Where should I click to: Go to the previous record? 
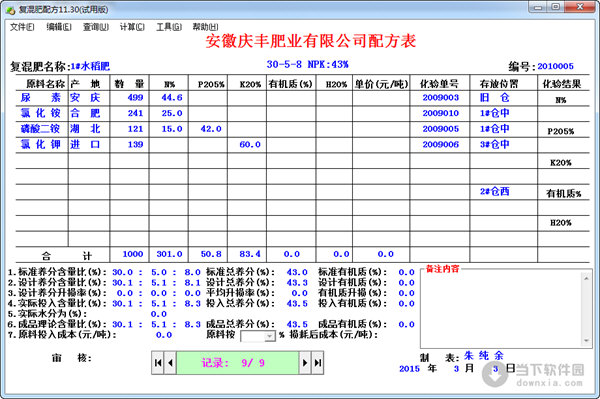pyautogui.click(x=170, y=363)
